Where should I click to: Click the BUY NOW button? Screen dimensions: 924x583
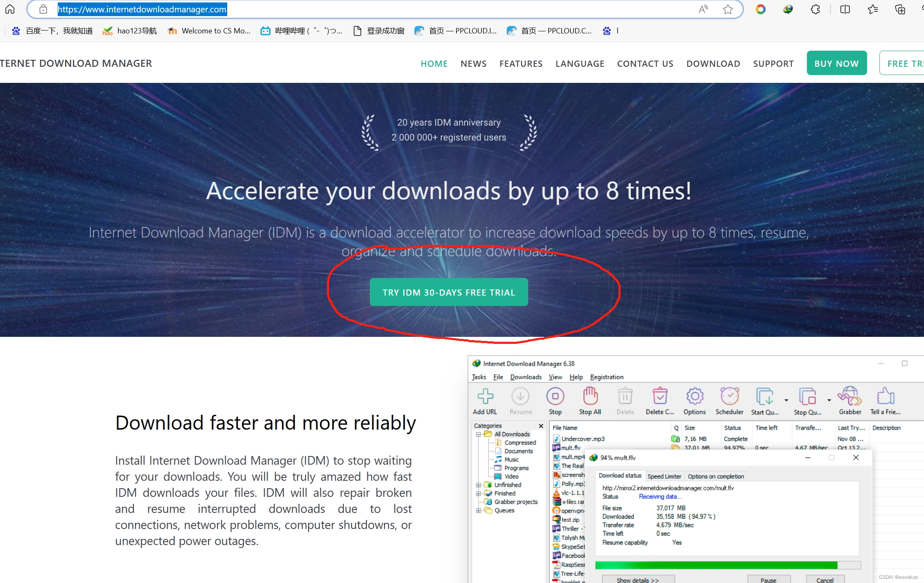(x=836, y=63)
